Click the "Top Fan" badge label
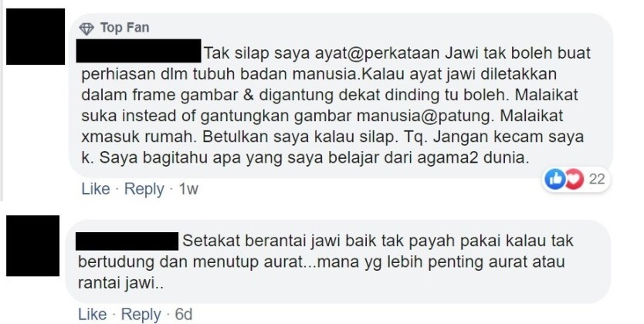Viewport: 644px width, 324px height. click(124, 28)
